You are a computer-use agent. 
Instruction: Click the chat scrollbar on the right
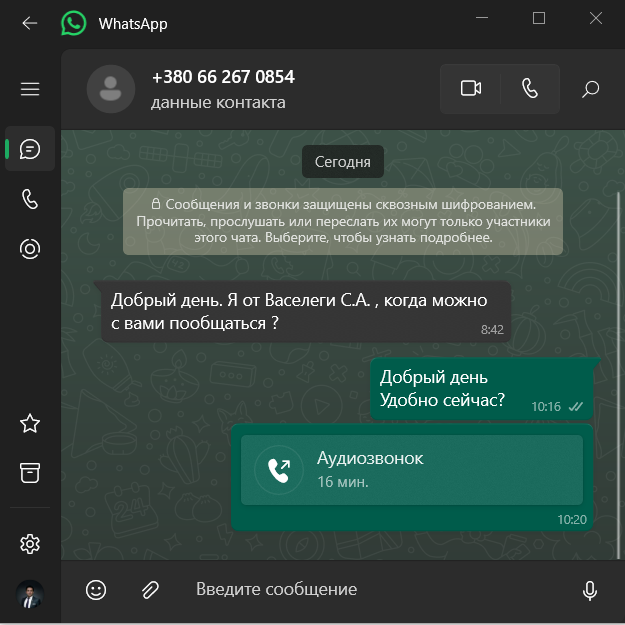[x=618, y=375]
